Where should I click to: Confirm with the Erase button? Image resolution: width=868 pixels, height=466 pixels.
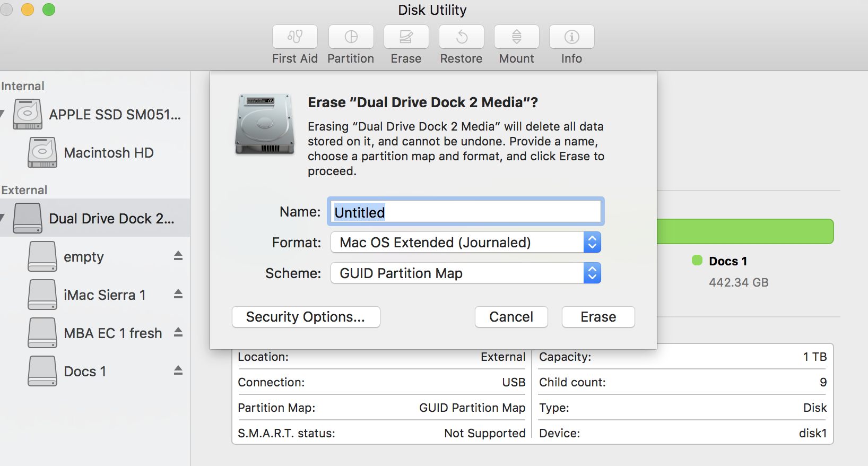(x=598, y=317)
